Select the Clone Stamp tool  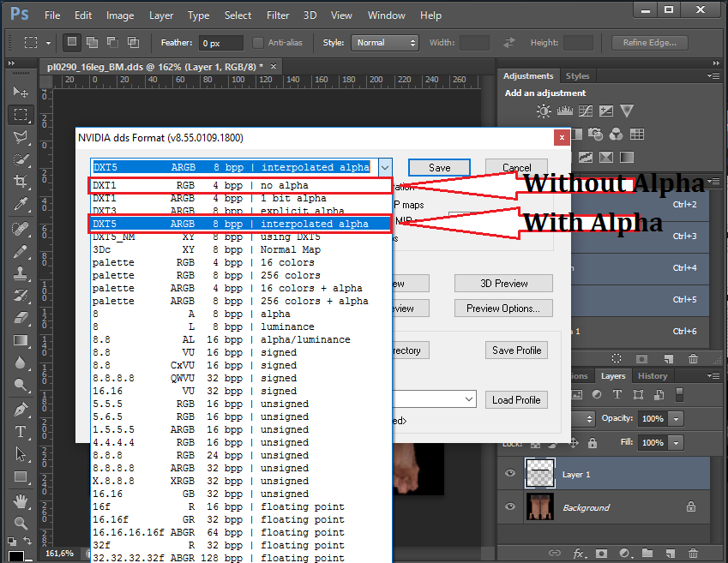point(21,274)
